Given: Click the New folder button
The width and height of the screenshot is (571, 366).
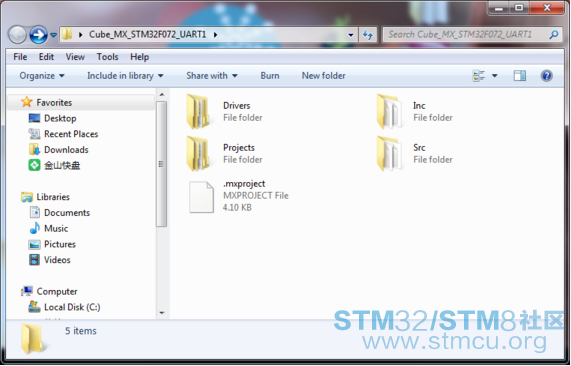Looking at the screenshot, I should (323, 76).
